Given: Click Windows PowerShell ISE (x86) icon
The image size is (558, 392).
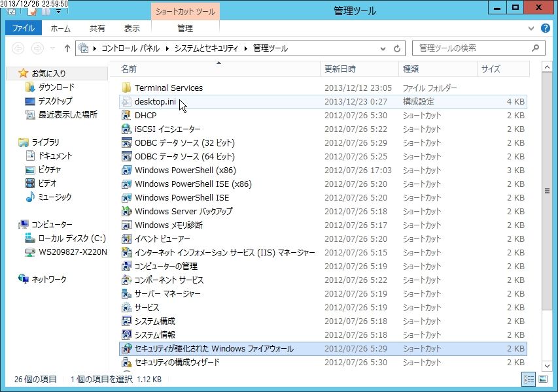Looking at the screenshot, I should point(126,184).
